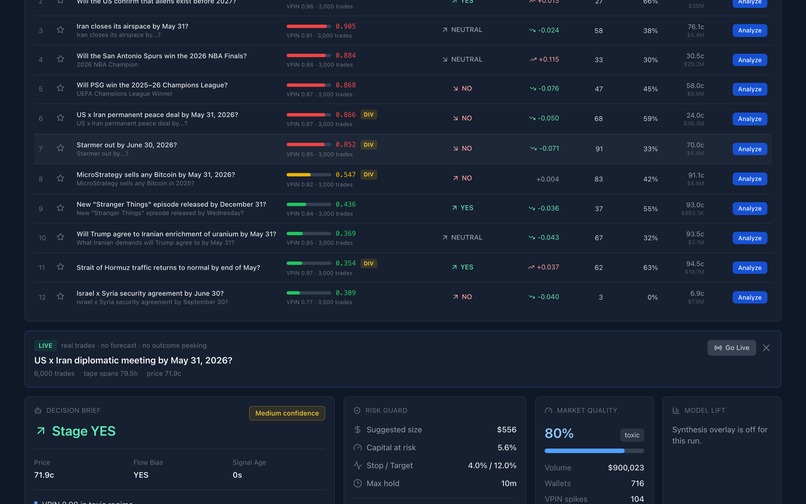Click the Stop / Target pulse icon
Image resolution: width=806 pixels, height=504 pixels.
(x=357, y=465)
